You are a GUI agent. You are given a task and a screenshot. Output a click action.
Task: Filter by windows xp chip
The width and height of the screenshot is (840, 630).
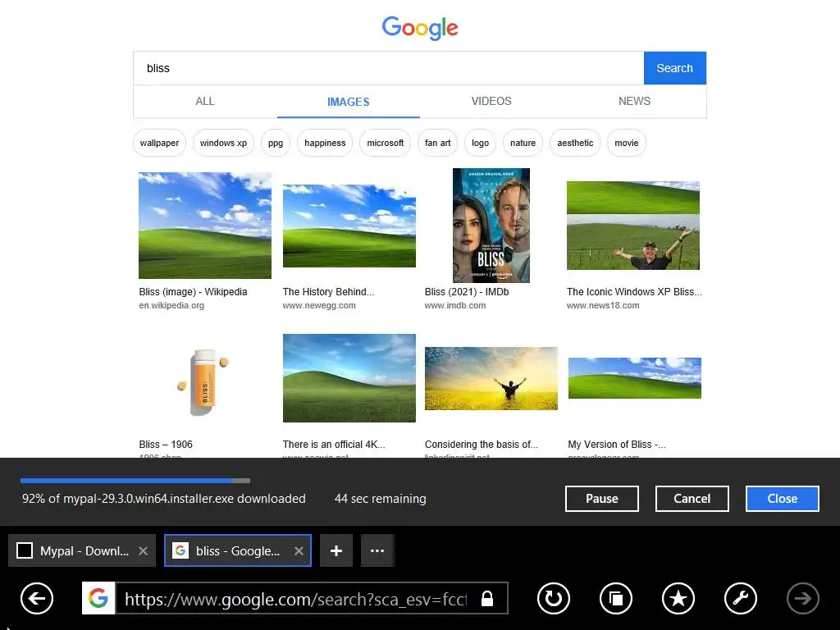(223, 143)
